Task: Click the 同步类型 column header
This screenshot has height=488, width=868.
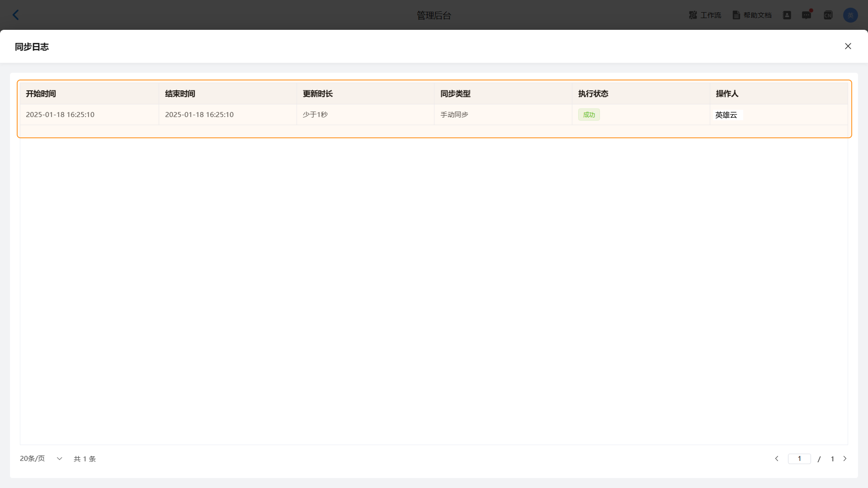Action: click(x=503, y=94)
